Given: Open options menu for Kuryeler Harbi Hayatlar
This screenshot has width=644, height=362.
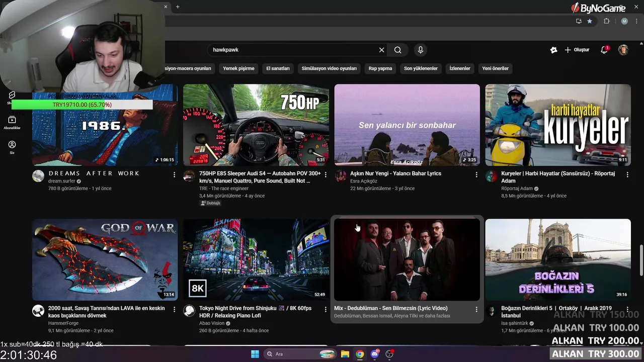Looking at the screenshot, I should pyautogui.click(x=627, y=174).
